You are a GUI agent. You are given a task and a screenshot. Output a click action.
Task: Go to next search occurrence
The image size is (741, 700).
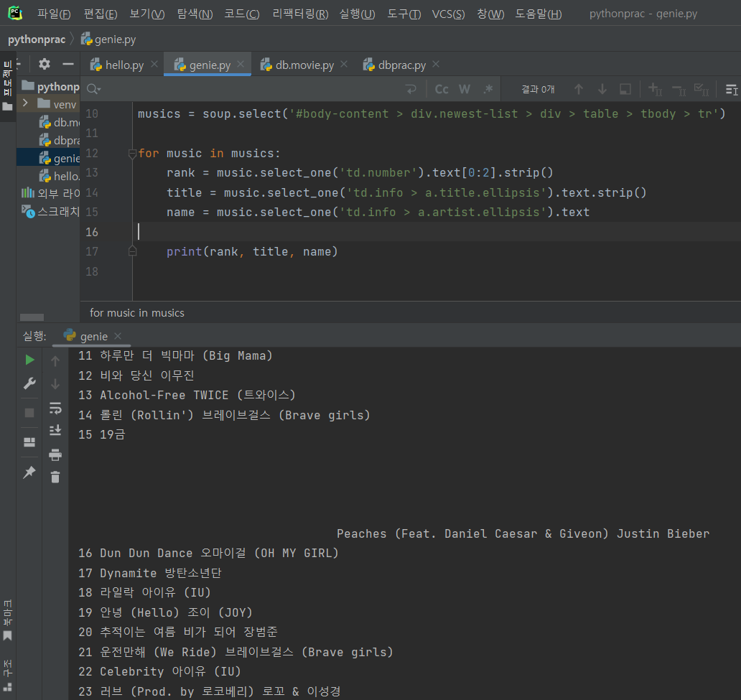pyautogui.click(x=602, y=89)
